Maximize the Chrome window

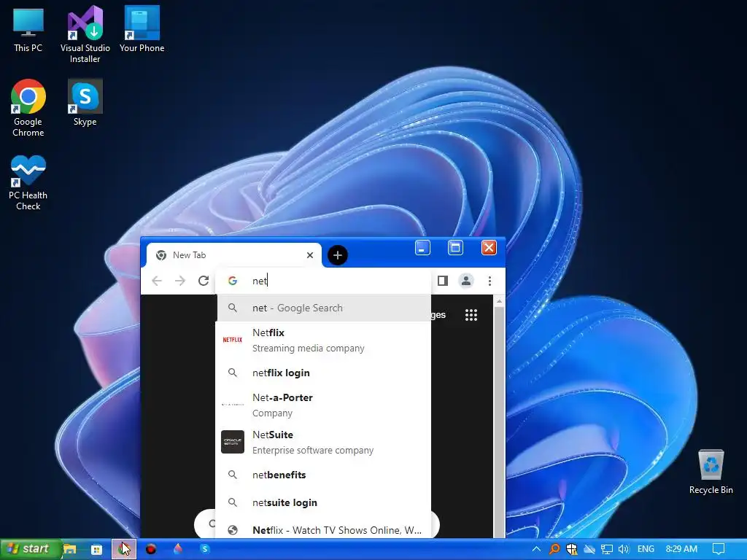click(455, 248)
